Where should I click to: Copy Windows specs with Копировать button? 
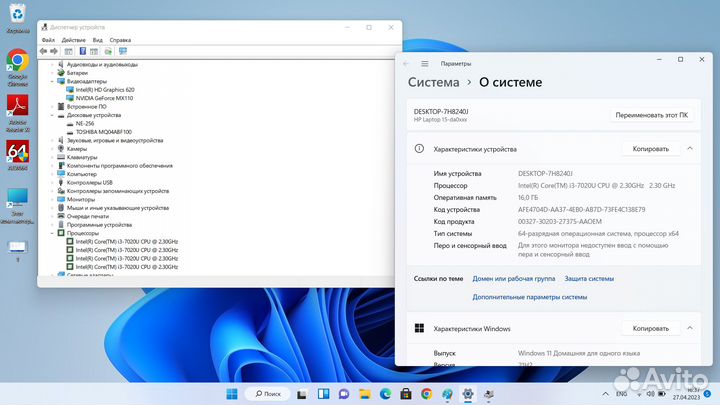[650, 328]
